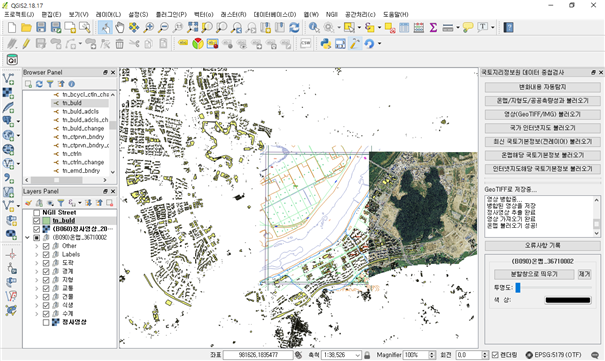Click the Browser Panel info icon
Image resolution: width=605 pixels, height=361 pixels.
[x=72, y=84]
